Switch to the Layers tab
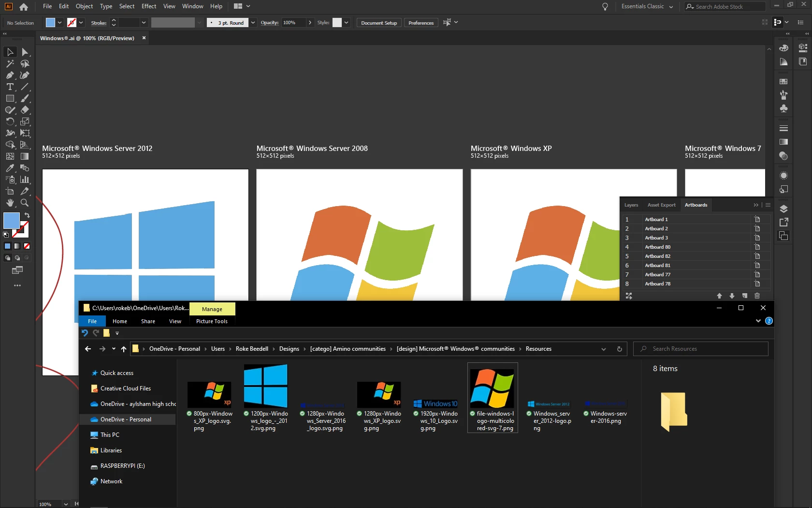Image resolution: width=812 pixels, height=508 pixels. pos(631,205)
